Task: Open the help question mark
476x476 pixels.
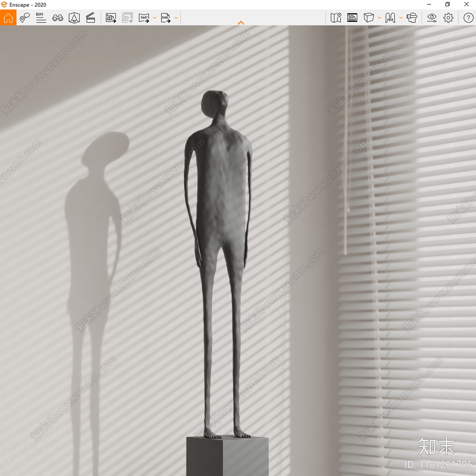Action: (468, 18)
